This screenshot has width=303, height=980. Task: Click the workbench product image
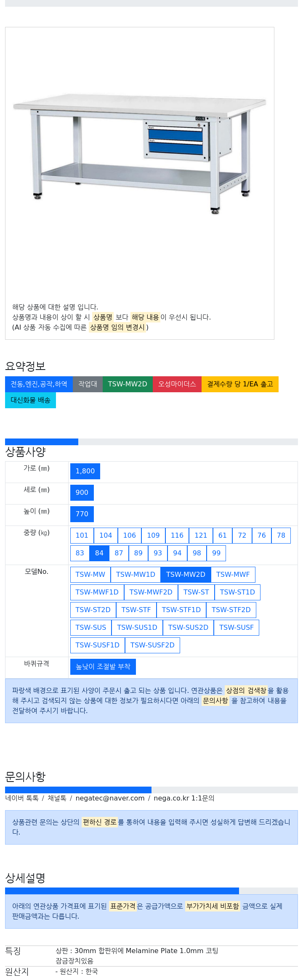140,155
